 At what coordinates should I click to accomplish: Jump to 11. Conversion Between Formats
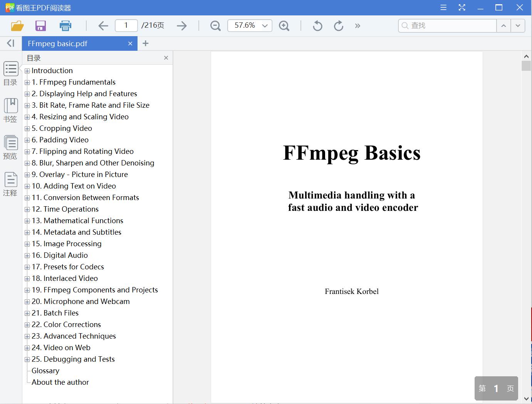[85, 197]
